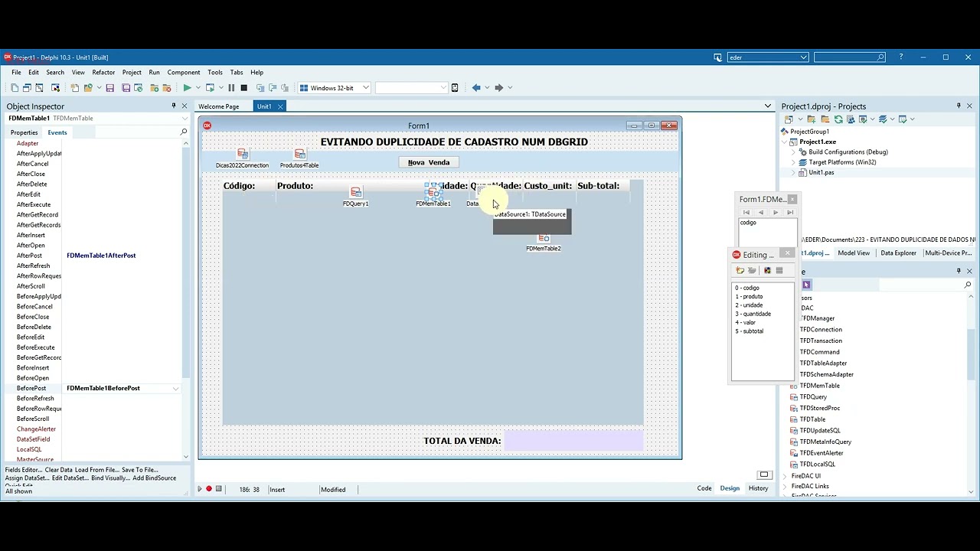This screenshot has width=980, height=551.
Task: Select the Produtos4Table component icon
Action: click(299, 155)
